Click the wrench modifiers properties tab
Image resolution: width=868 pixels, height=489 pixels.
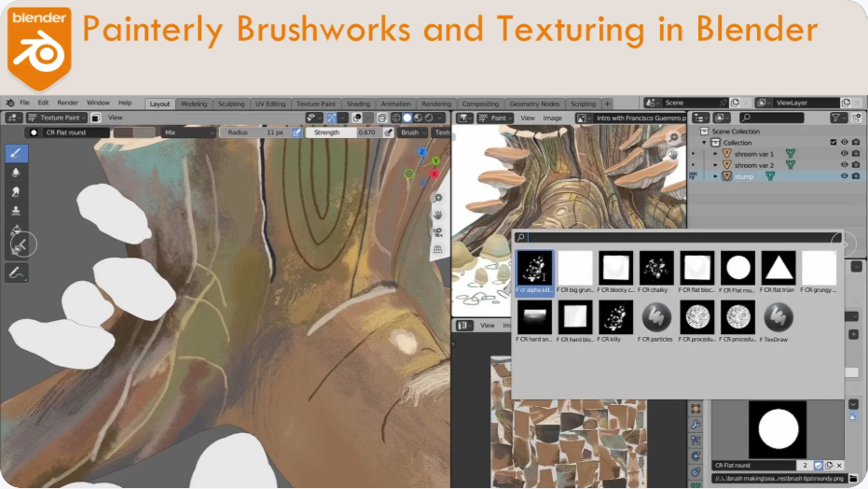(696, 425)
